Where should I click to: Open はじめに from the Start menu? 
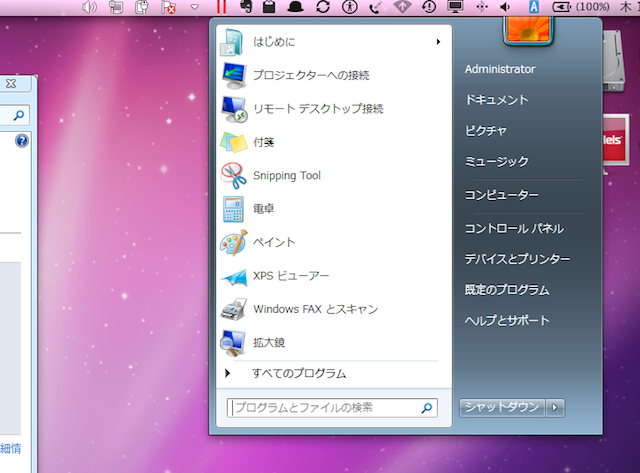333,42
